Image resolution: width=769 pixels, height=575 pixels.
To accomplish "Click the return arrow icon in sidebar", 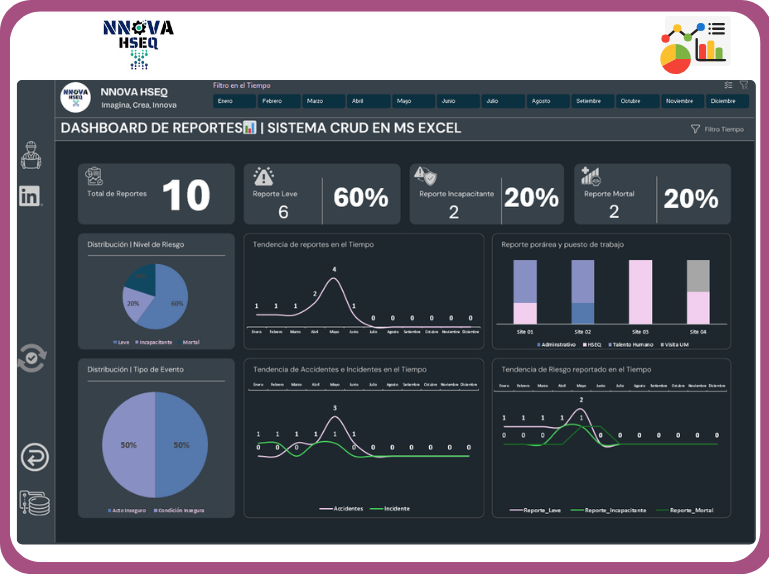I will 35,457.
